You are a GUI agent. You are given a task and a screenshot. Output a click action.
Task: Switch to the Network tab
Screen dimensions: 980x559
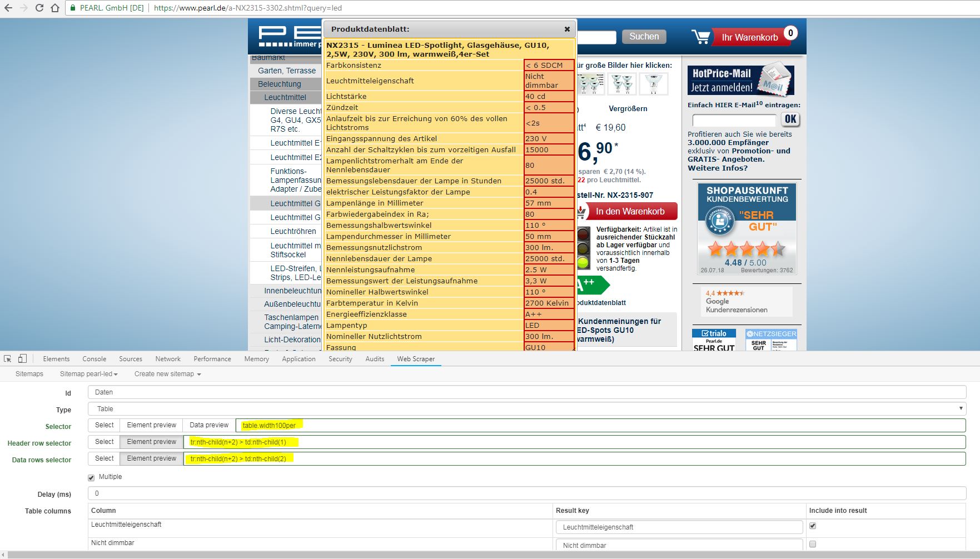[168, 359]
